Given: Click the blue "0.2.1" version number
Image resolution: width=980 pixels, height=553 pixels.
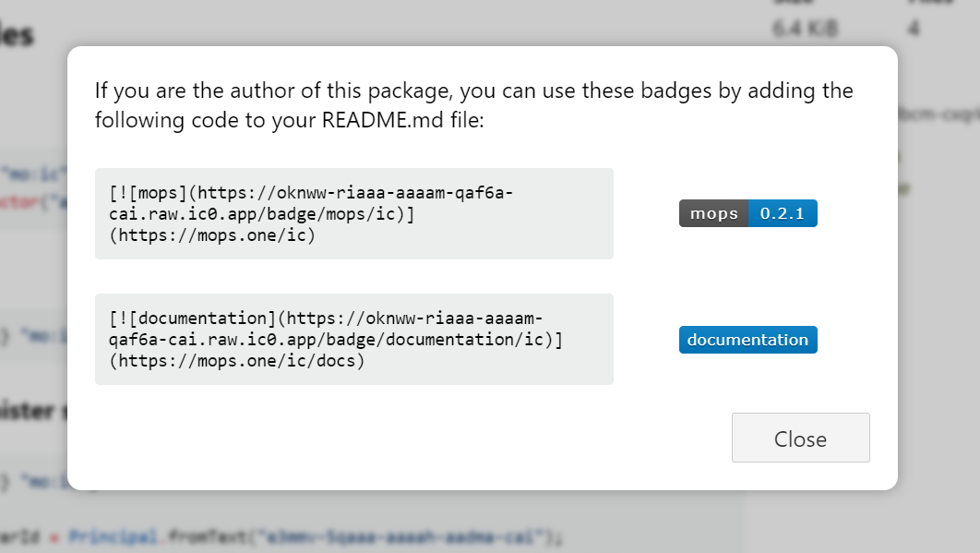Looking at the screenshot, I should 783,213.
